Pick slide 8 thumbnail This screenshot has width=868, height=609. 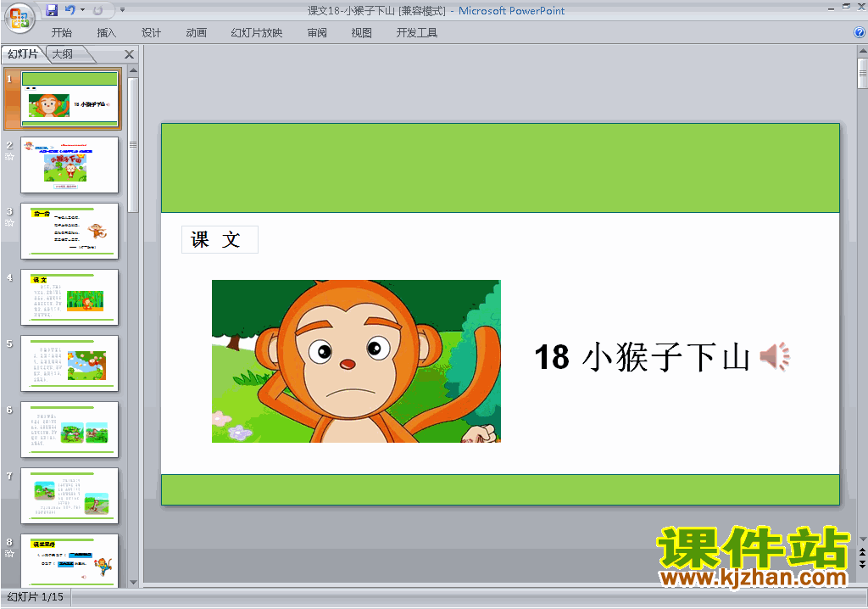70,561
